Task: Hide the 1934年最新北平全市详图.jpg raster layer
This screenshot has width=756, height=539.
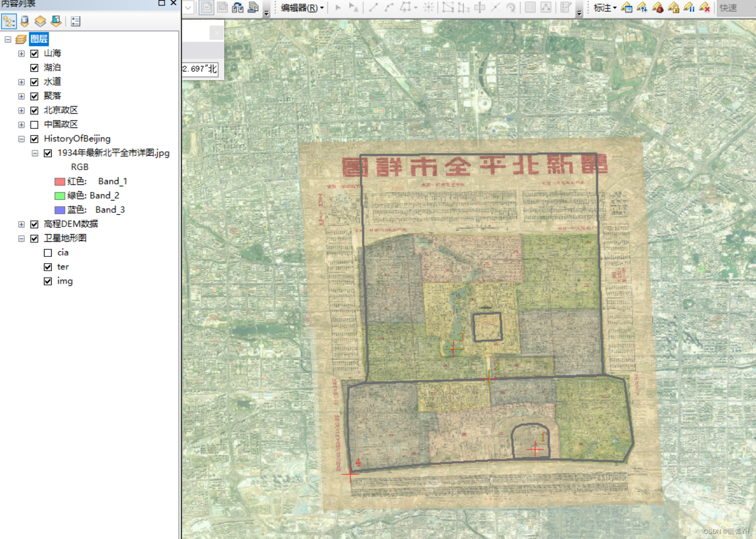Action: pyautogui.click(x=48, y=153)
